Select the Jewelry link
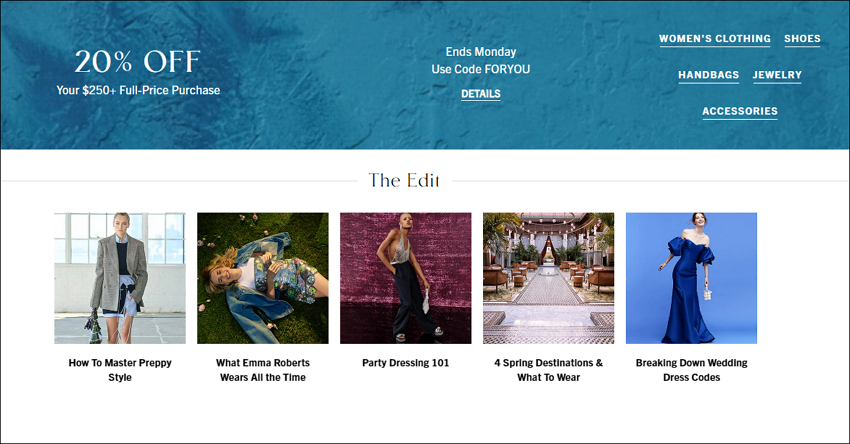 tap(777, 75)
